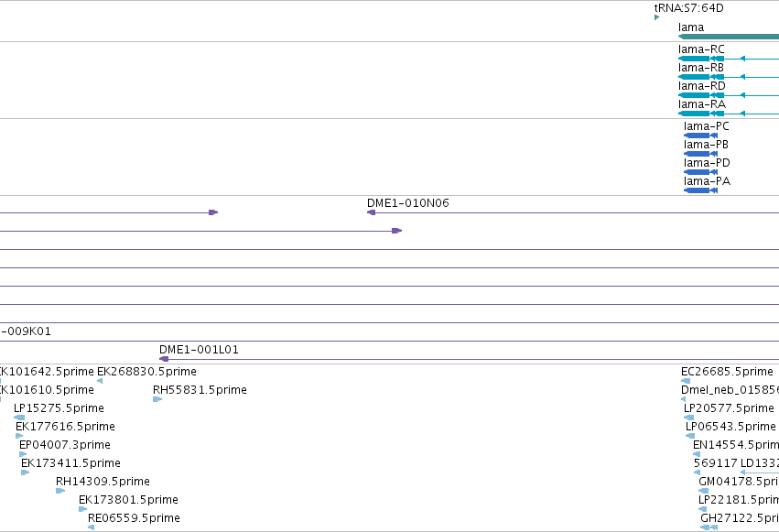Click the RE06559.5prime EST glyph

click(91, 528)
